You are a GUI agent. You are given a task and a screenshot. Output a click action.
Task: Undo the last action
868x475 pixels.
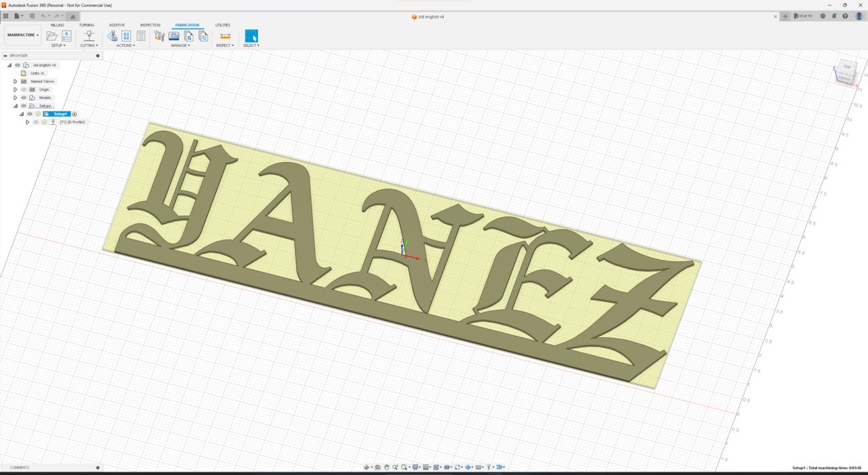pos(43,16)
